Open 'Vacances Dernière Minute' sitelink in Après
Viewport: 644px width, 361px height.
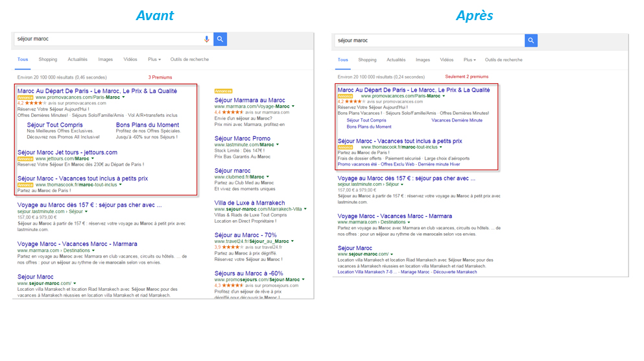(457, 120)
